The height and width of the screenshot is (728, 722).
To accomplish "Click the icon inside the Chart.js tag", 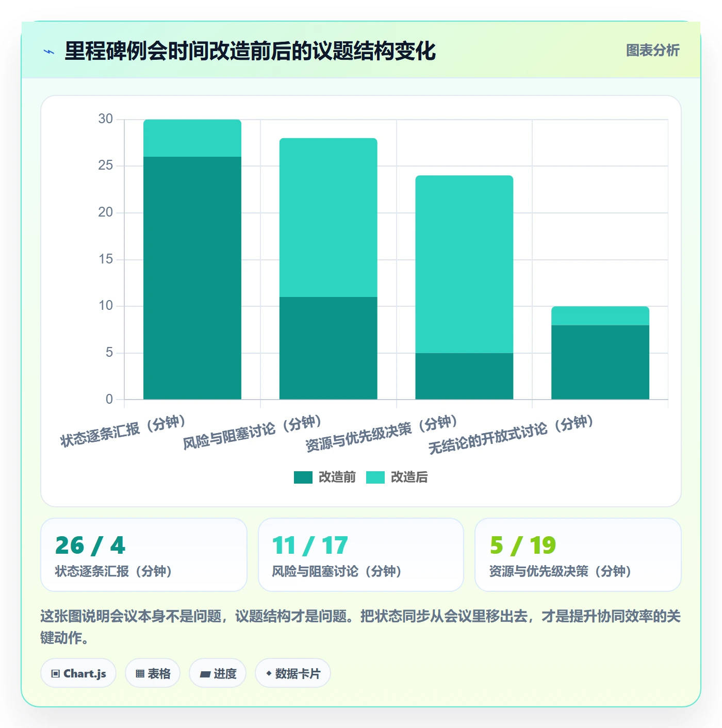I will coord(56,674).
